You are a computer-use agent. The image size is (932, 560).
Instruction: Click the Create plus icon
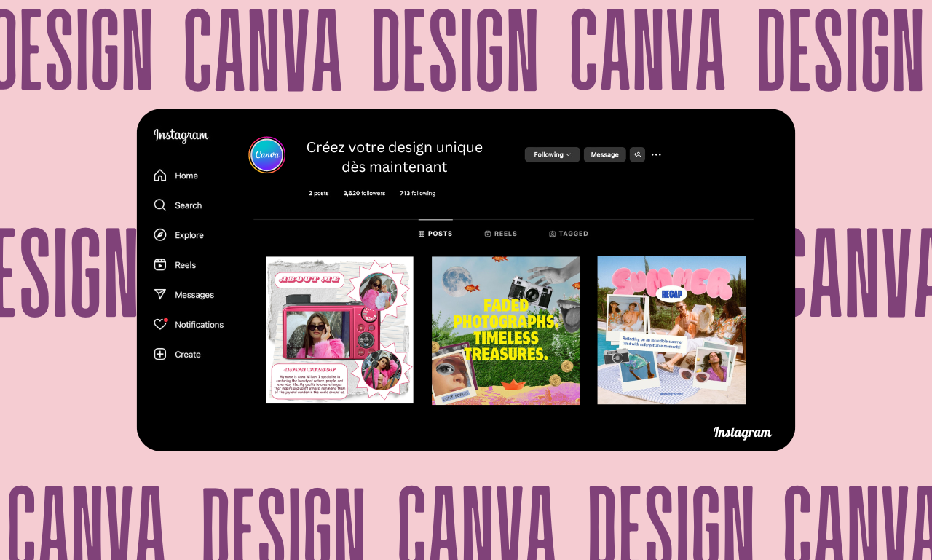click(x=160, y=355)
